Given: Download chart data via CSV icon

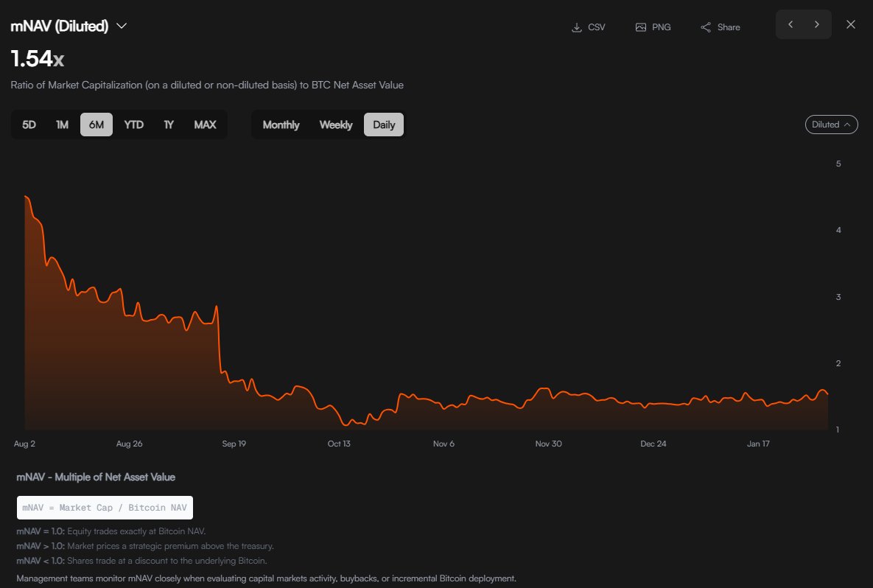Looking at the screenshot, I should click(577, 27).
